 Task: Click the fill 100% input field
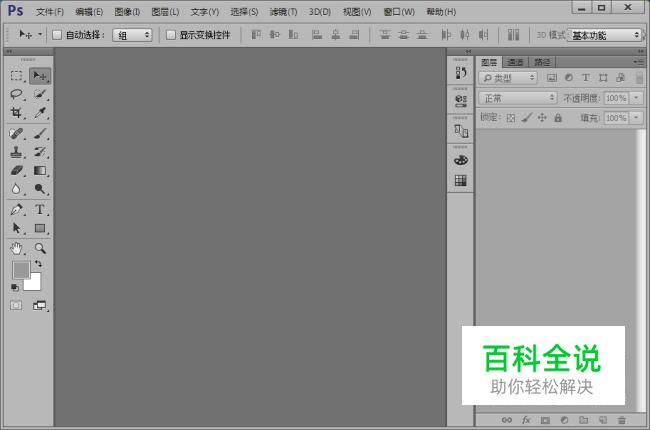[616, 118]
